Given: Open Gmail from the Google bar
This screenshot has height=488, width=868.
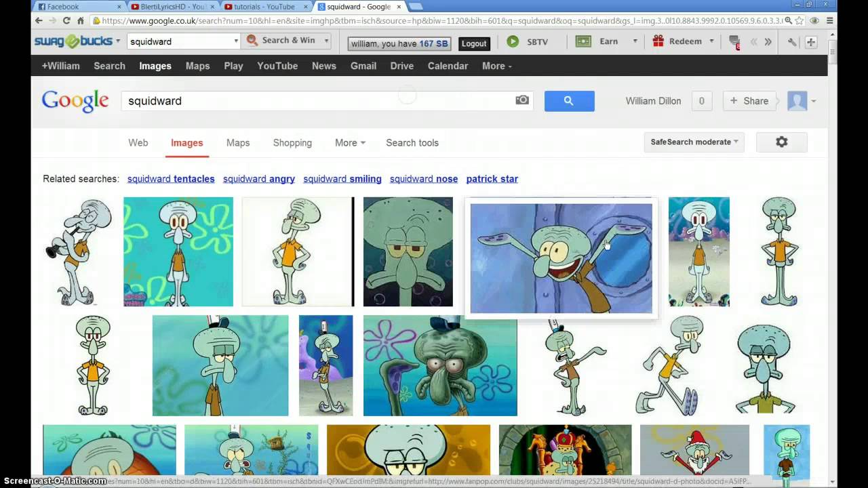Looking at the screenshot, I should click(363, 66).
